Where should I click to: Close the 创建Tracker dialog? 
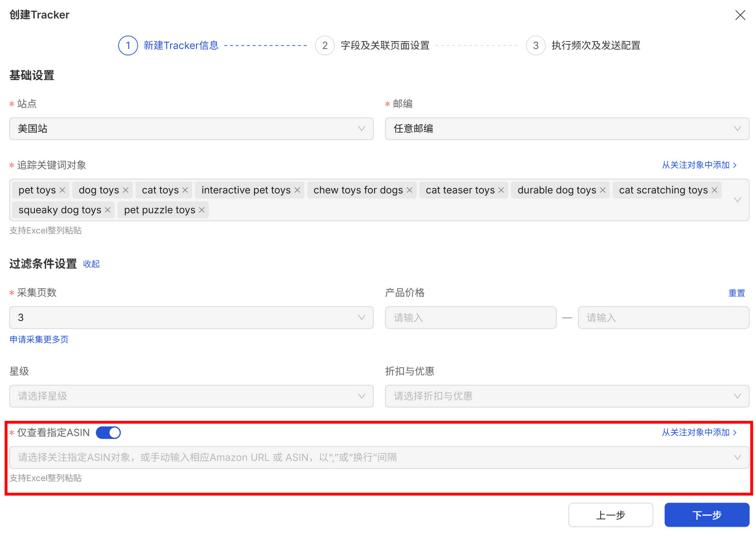click(x=740, y=15)
